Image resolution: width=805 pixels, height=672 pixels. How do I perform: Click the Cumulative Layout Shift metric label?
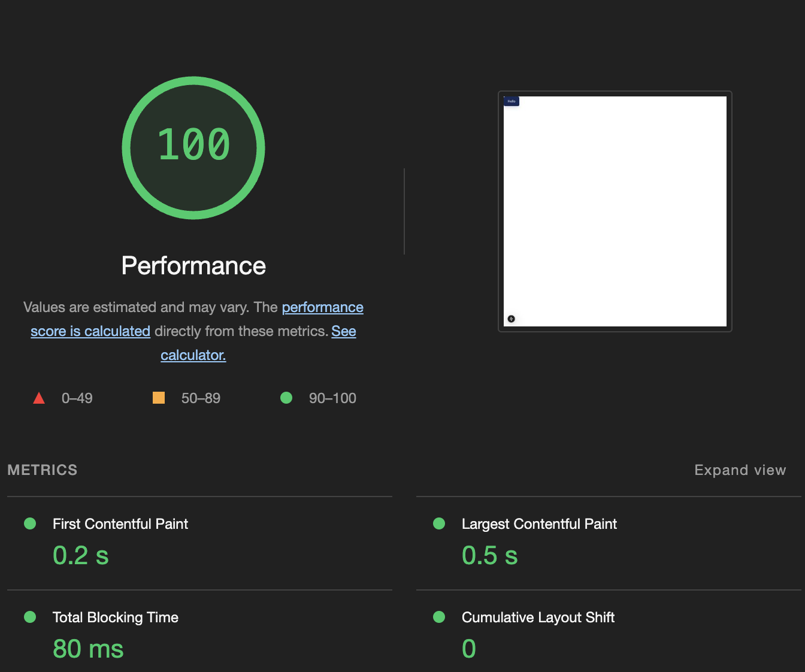coord(538,617)
